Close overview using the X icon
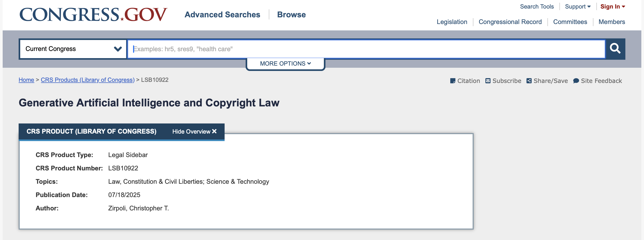Viewport: 644px width, 240px height. [x=214, y=131]
